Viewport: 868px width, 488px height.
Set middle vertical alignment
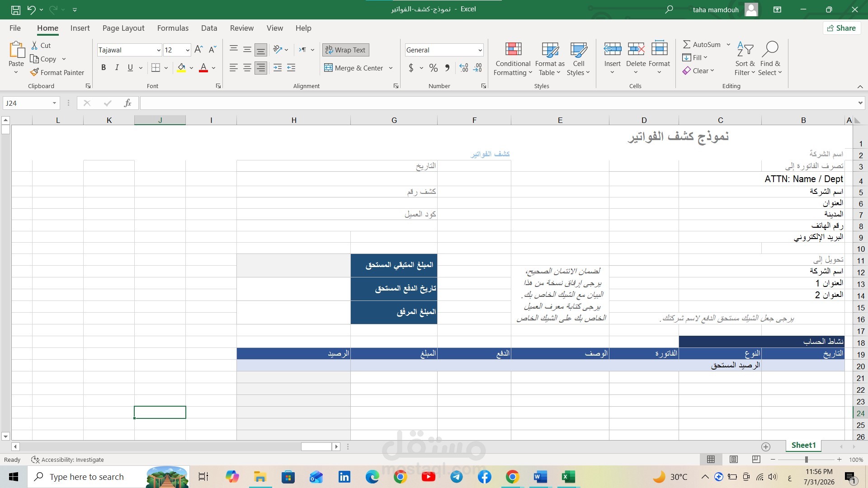coord(247,50)
